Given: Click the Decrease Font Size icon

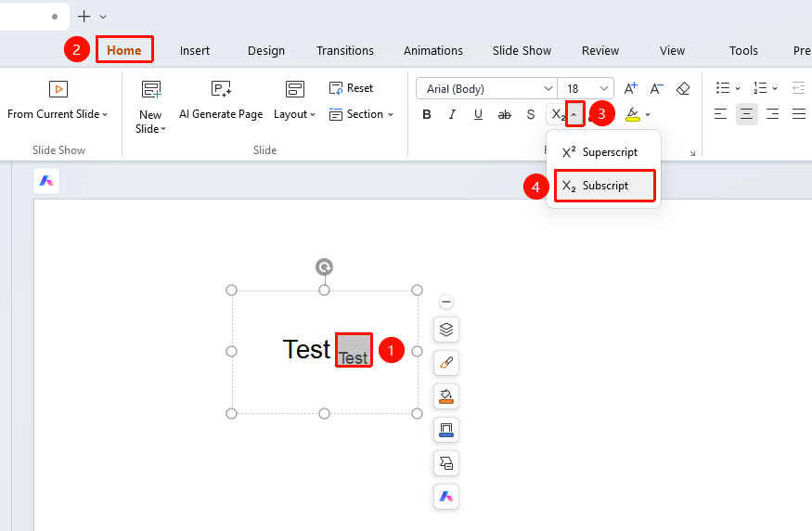Looking at the screenshot, I should point(657,88).
